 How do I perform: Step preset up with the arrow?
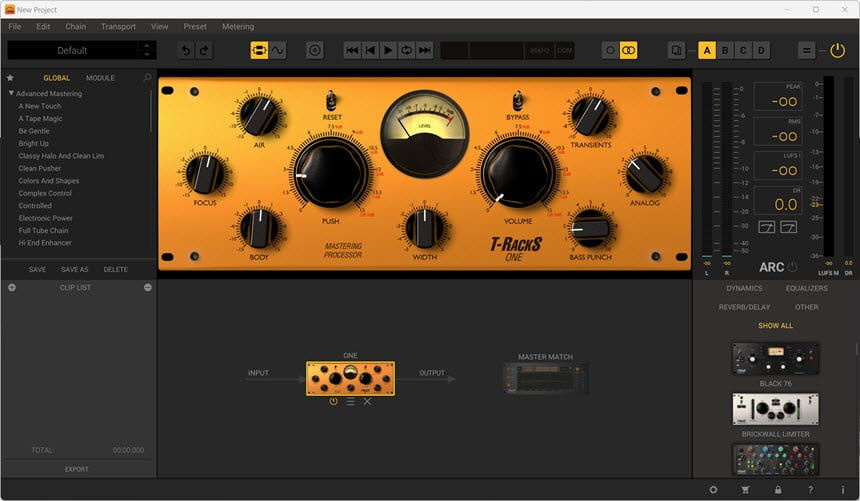pyautogui.click(x=146, y=46)
